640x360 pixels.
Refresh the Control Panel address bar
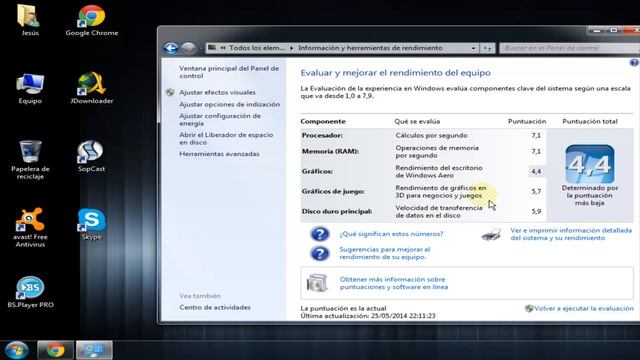[x=487, y=48]
